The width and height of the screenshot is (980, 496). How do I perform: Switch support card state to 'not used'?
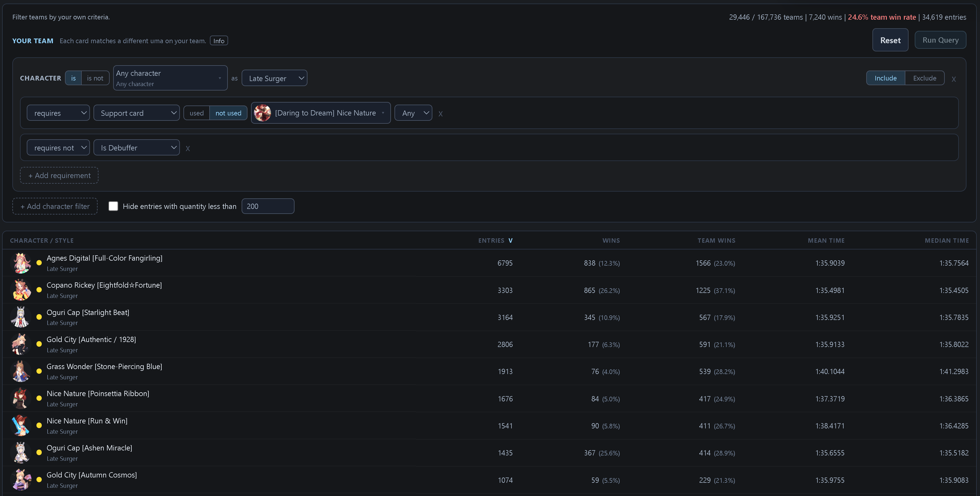pos(228,113)
